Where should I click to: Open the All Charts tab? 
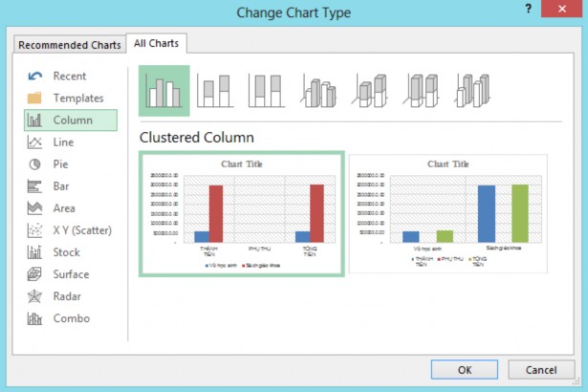tap(158, 43)
